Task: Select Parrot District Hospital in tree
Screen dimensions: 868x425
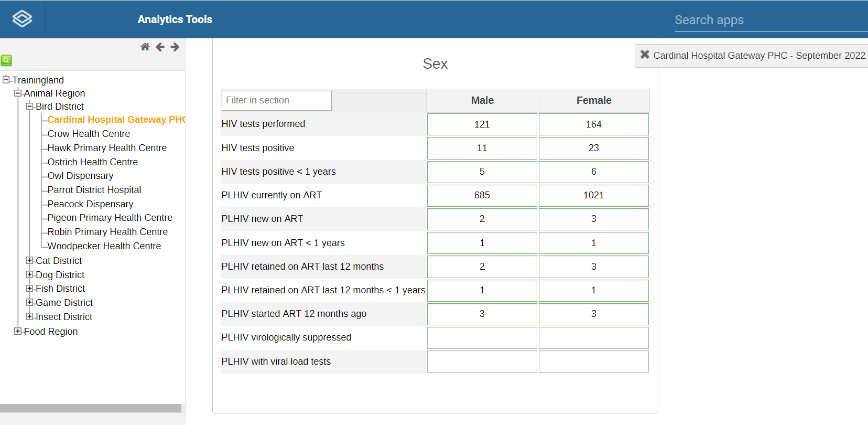Action: pos(94,190)
